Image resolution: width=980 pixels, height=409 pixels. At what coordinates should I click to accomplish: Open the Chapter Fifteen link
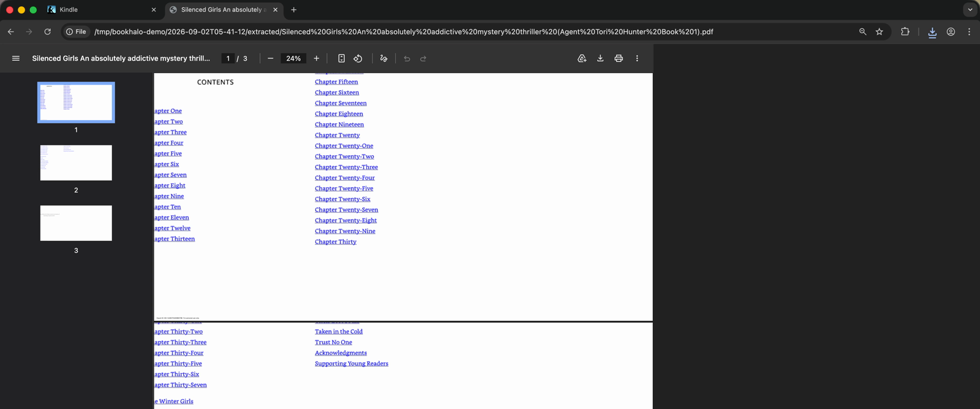point(336,82)
